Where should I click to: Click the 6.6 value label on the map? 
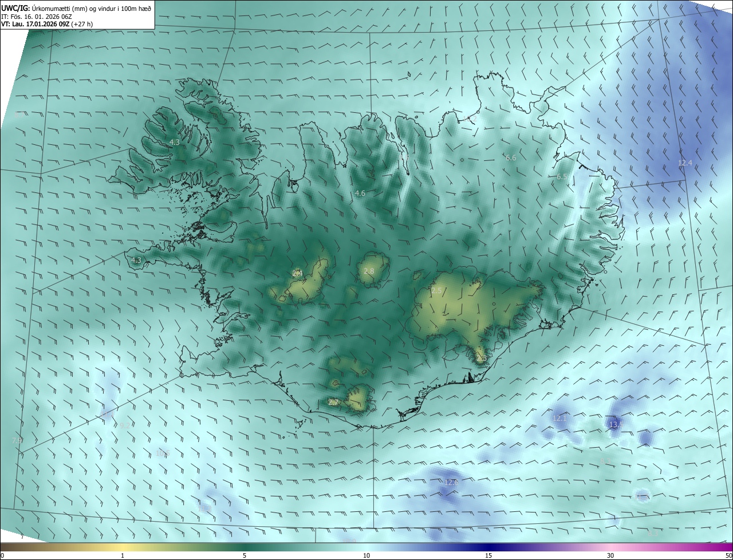coord(511,157)
